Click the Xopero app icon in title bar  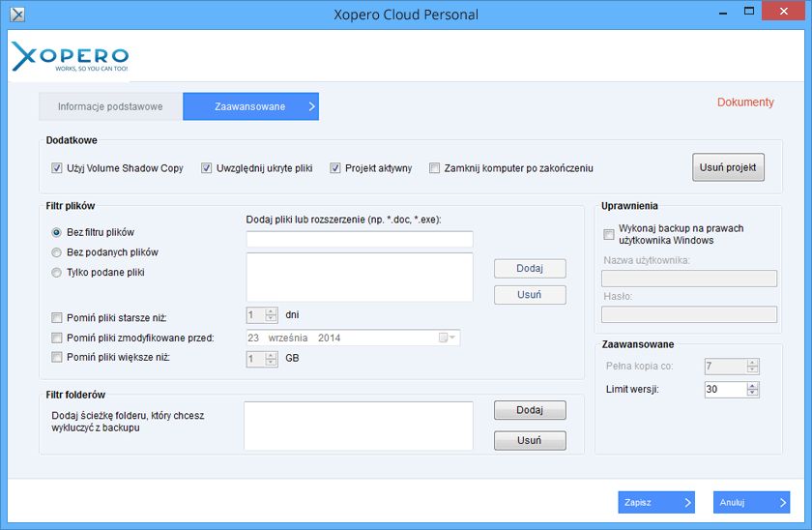pyautogui.click(x=17, y=14)
